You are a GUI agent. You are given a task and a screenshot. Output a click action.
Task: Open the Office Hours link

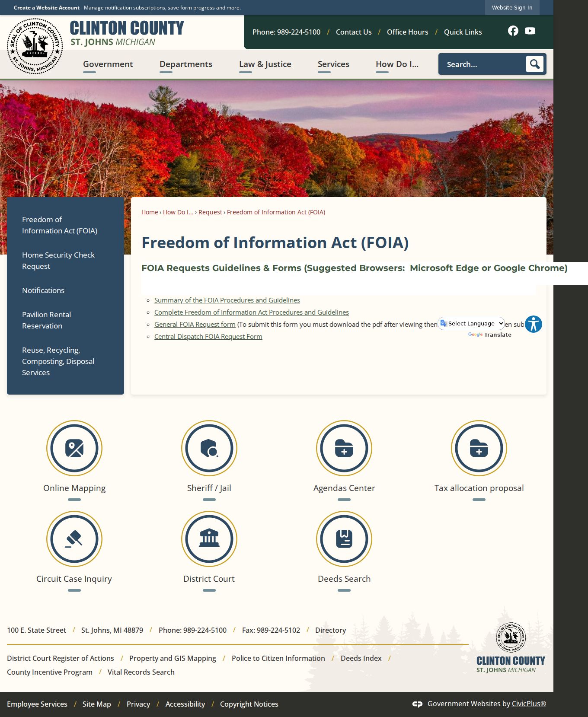pos(408,32)
